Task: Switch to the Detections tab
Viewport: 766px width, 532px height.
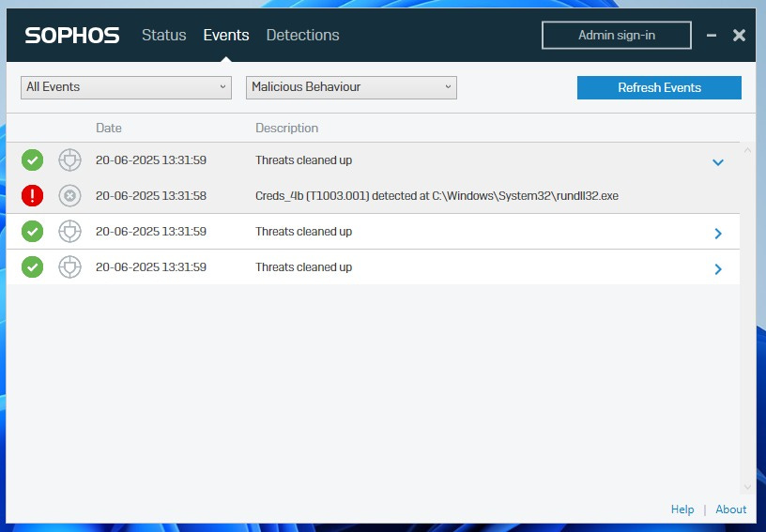Action: 303,35
